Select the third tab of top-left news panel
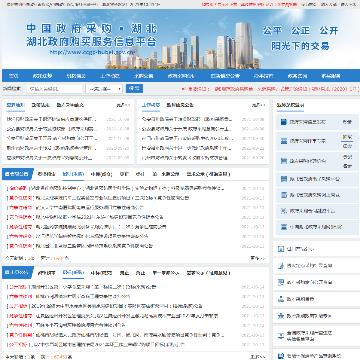The height and width of the screenshot is (360, 360). pos(70,105)
